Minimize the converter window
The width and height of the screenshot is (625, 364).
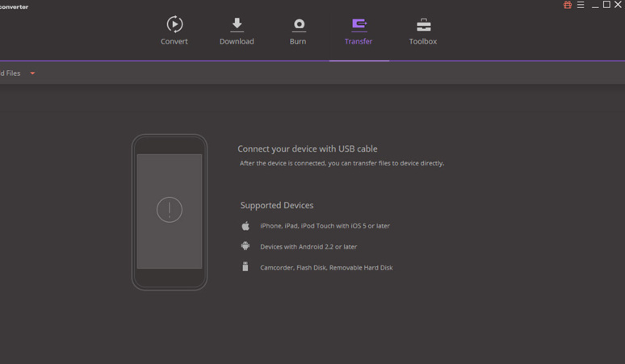(595, 6)
